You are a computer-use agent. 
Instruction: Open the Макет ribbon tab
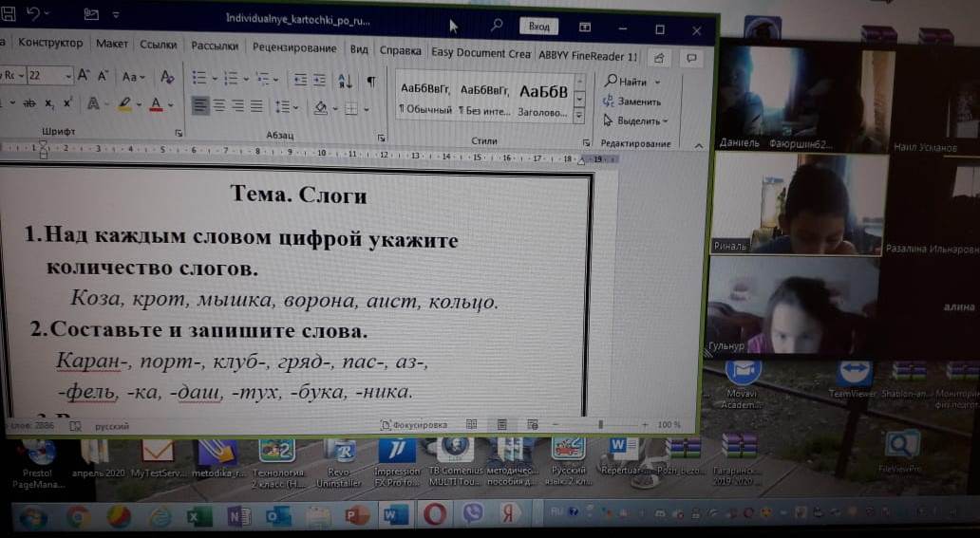tap(112, 44)
